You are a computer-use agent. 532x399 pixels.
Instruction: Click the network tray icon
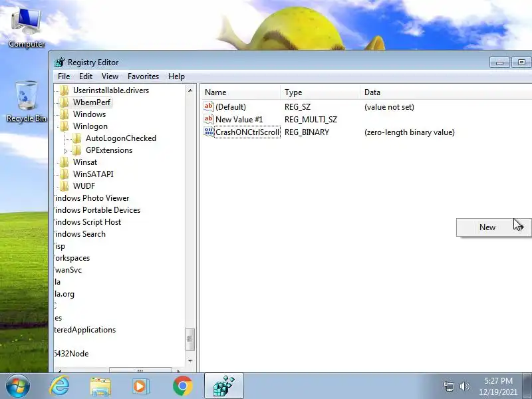click(449, 386)
